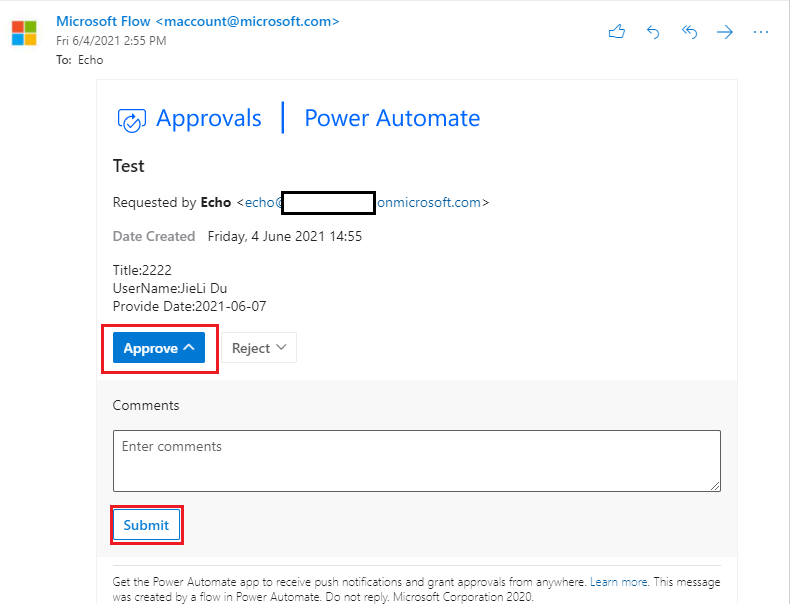
Task: Open the Microsoft Flow sender name link
Action: 198,21
